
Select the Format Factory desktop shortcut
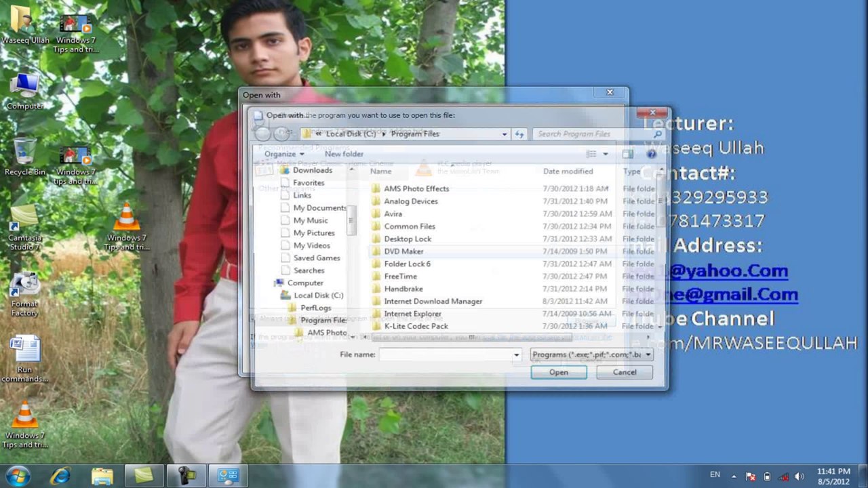pyautogui.click(x=24, y=294)
